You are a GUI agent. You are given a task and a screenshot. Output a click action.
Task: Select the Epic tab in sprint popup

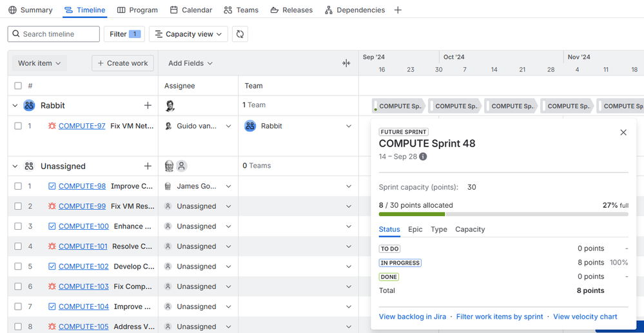coord(415,229)
